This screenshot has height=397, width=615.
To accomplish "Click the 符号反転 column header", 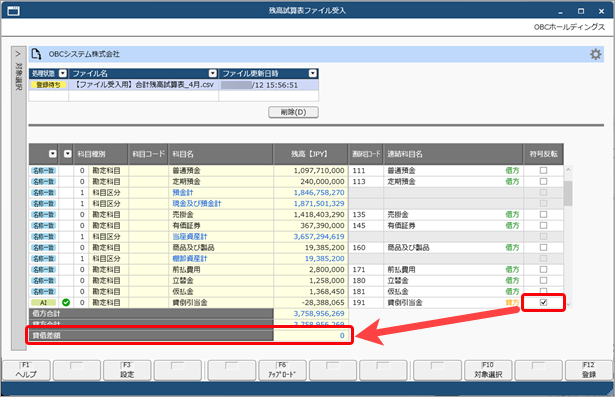I will [543, 154].
